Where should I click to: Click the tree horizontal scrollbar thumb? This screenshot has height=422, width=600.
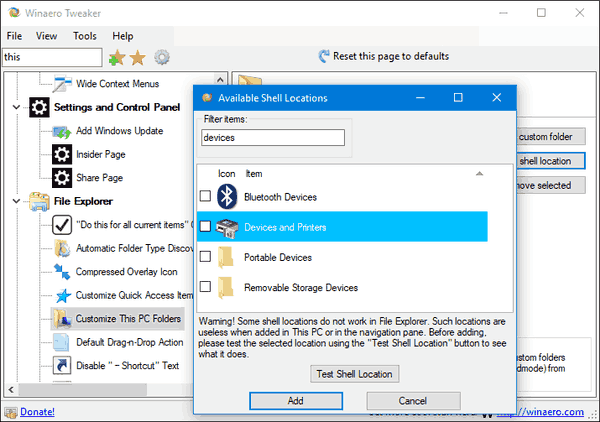(x=83, y=389)
